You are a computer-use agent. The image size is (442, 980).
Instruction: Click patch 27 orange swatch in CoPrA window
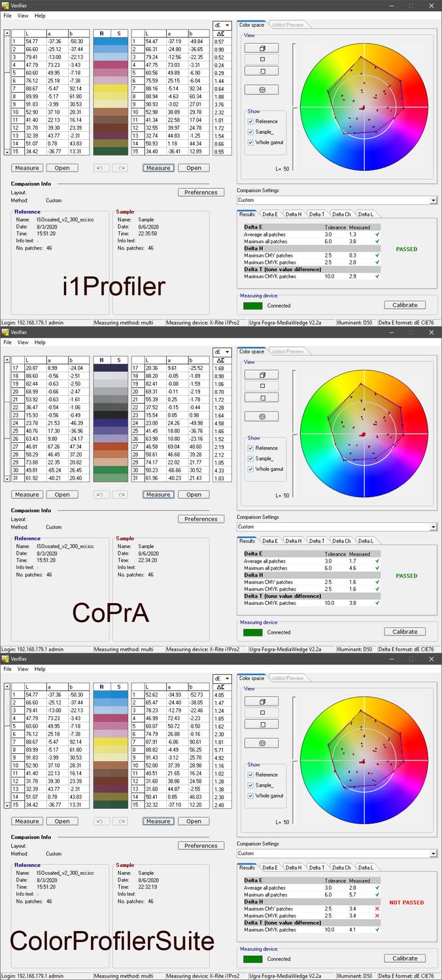click(110, 446)
